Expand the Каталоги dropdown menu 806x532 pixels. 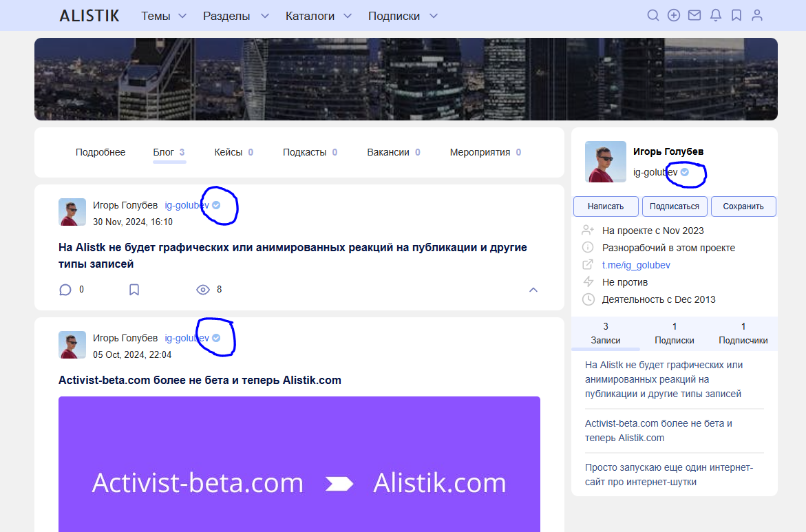tap(319, 16)
